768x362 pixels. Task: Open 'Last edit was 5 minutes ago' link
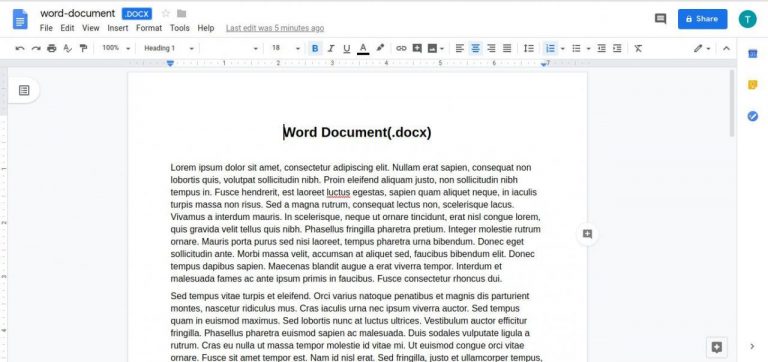[x=275, y=28]
